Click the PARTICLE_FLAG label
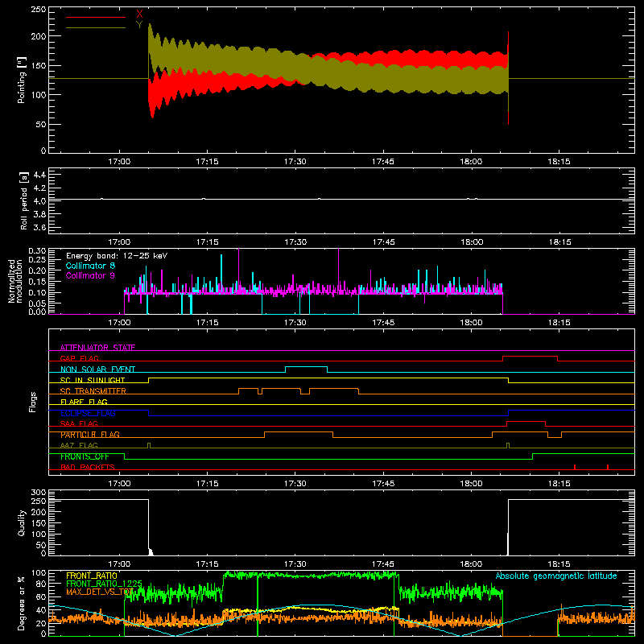This screenshot has width=644, height=644. click(90, 435)
